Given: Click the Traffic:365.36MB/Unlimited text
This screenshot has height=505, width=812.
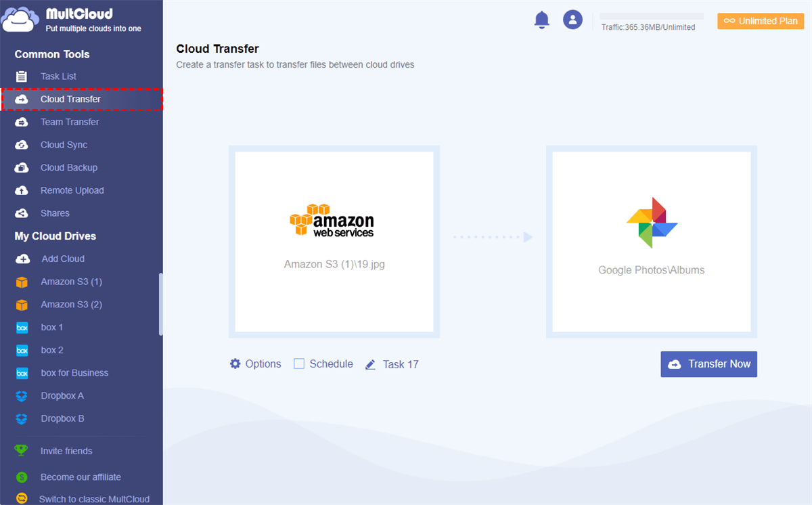Looking at the screenshot, I should 648,27.
